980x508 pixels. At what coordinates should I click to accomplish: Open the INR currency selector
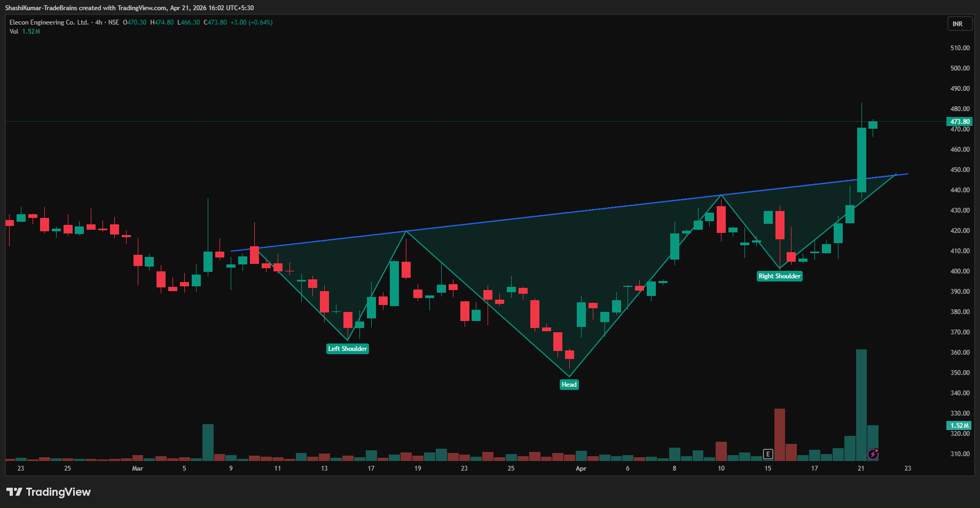pos(958,24)
